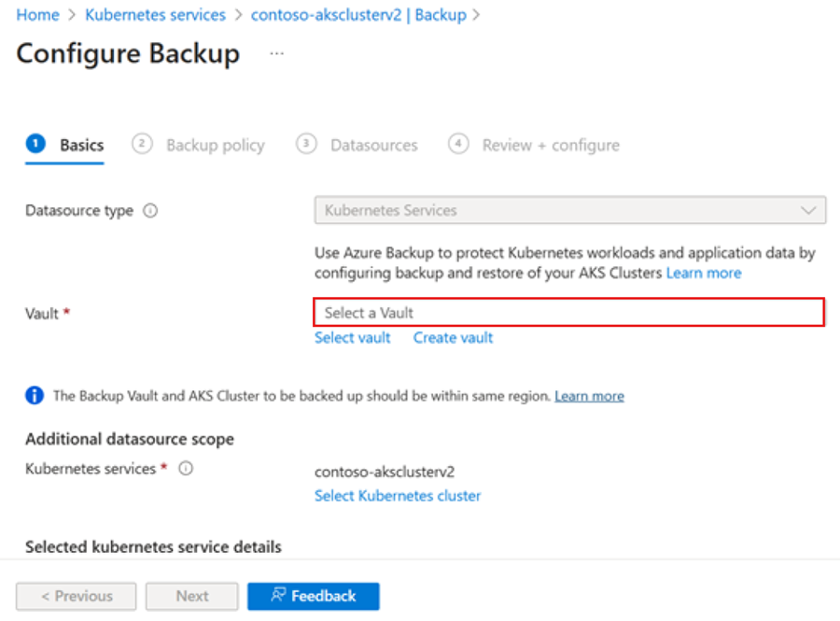The width and height of the screenshot is (840, 621).
Task: Open the Datasources tab
Action: [374, 145]
